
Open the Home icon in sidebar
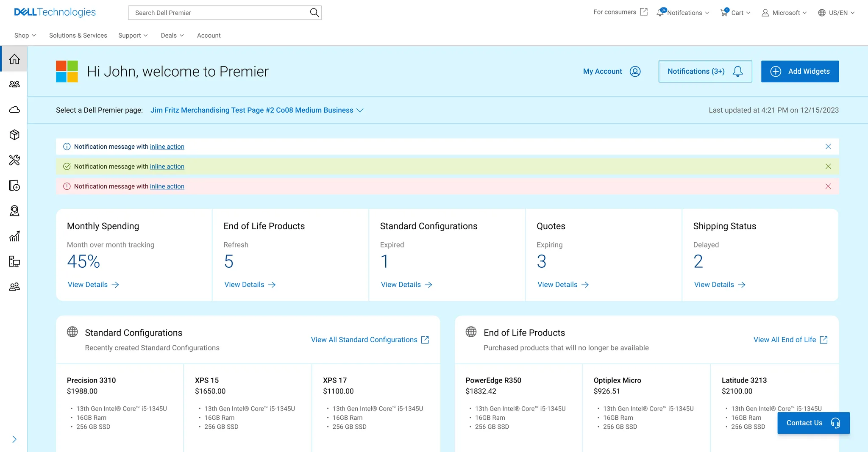(14, 59)
